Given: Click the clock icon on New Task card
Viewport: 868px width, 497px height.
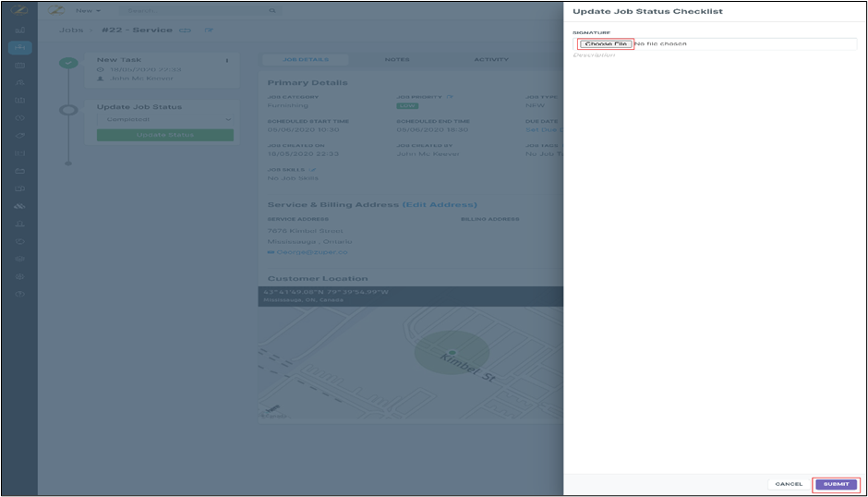Looking at the screenshot, I should (x=101, y=70).
